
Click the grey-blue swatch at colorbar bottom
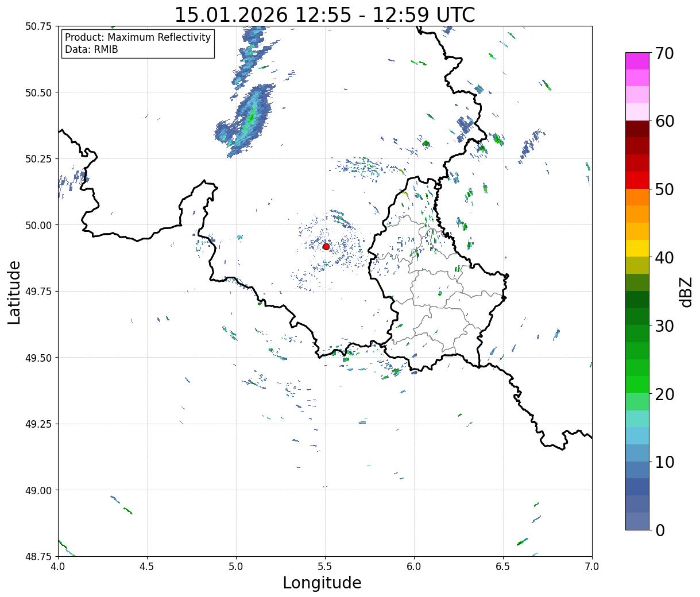[x=637, y=521]
